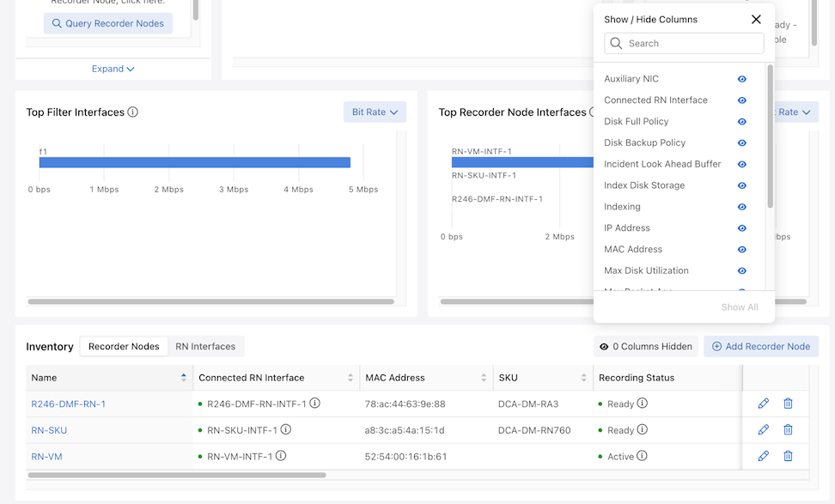Delete the RN-SKU recorder node
The image size is (835, 504).
(788, 429)
